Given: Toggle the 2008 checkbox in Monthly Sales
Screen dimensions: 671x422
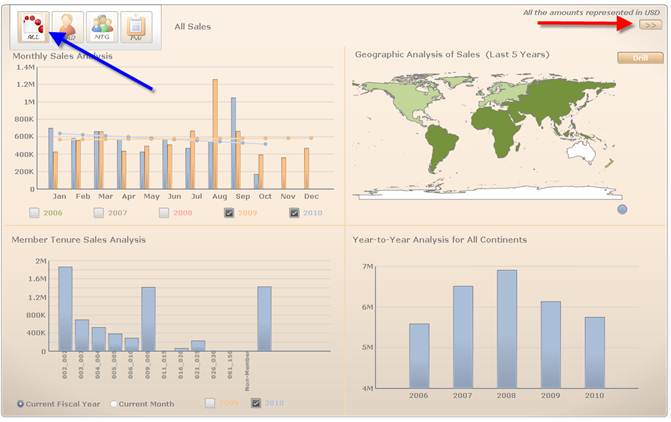Looking at the screenshot, I should (164, 213).
